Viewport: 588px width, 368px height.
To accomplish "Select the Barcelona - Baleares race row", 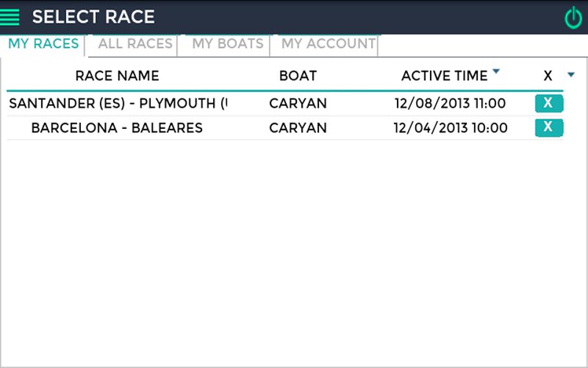I will pyautogui.click(x=117, y=128).
